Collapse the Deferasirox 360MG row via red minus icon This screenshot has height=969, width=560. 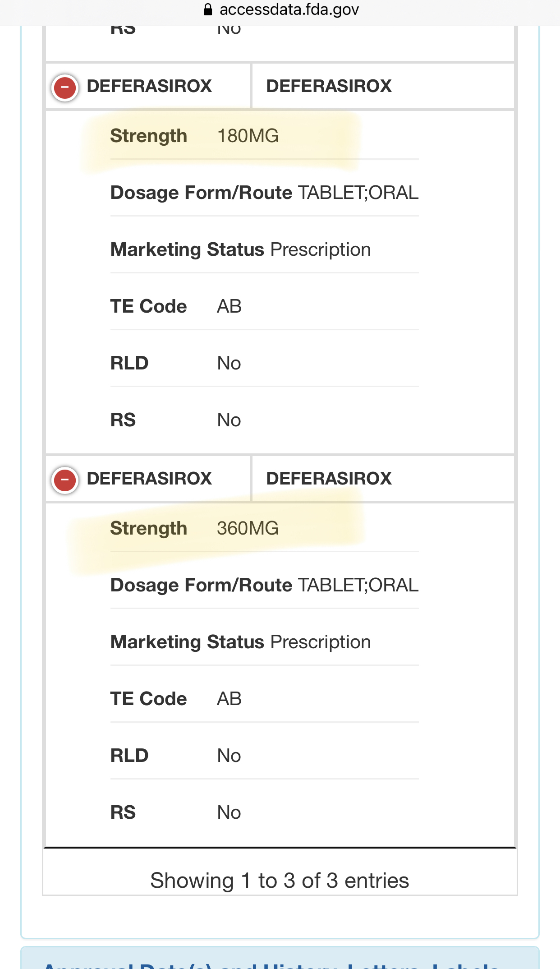[x=65, y=480]
